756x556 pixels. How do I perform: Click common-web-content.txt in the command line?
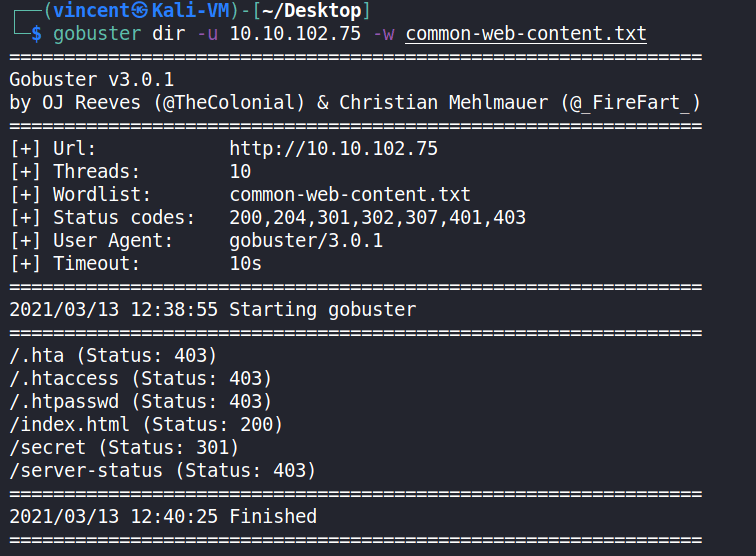(x=526, y=34)
